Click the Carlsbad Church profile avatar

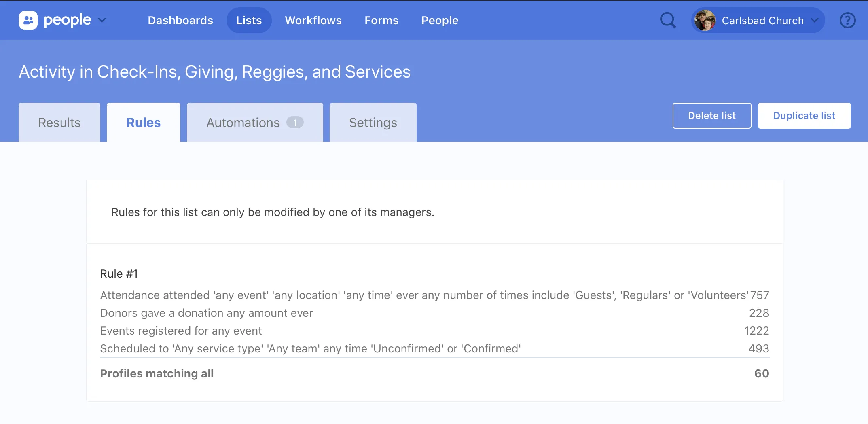pyautogui.click(x=705, y=20)
